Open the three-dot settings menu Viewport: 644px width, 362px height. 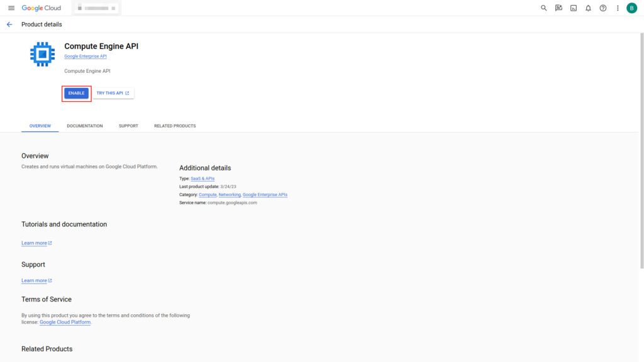tap(618, 8)
